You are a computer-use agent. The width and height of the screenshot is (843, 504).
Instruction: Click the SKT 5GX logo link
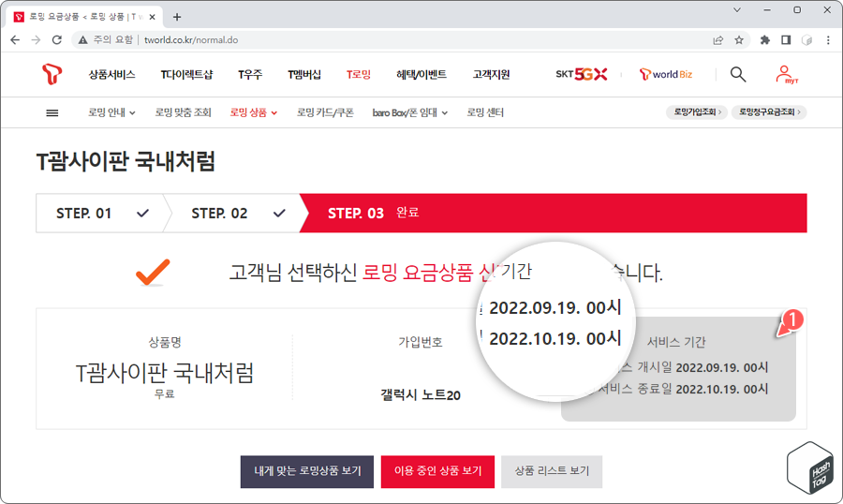[x=581, y=74]
